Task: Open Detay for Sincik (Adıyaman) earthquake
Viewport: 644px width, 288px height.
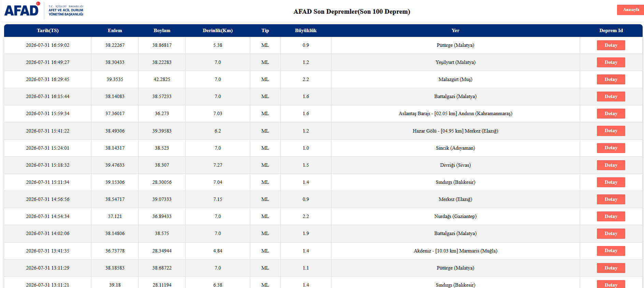Action: (611, 148)
